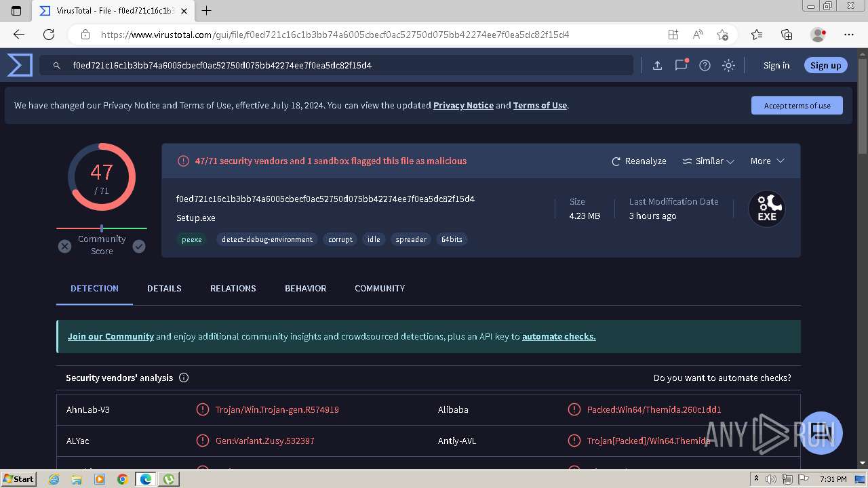Open the More dropdown menu

(x=767, y=161)
